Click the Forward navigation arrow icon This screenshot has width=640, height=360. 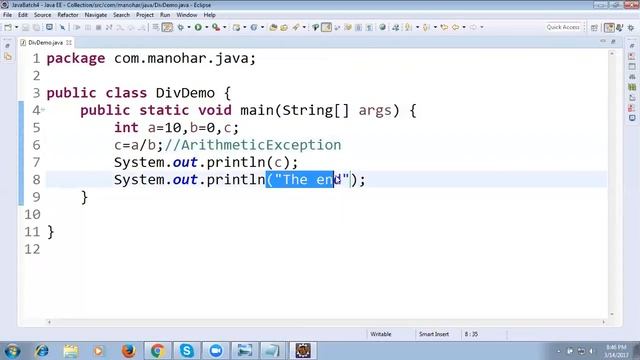click(473, 27)
